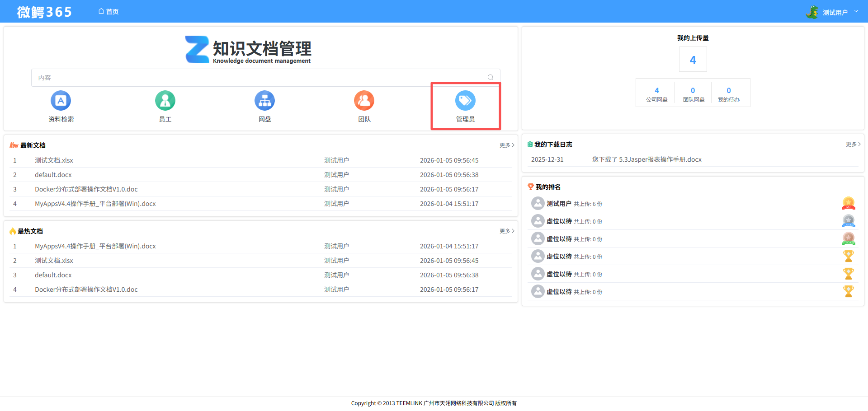The image size is (868, 411).
Task: Open Docker分布式部署操作文档V1.0.doc in 最热文档
Action: pos(86,290)
